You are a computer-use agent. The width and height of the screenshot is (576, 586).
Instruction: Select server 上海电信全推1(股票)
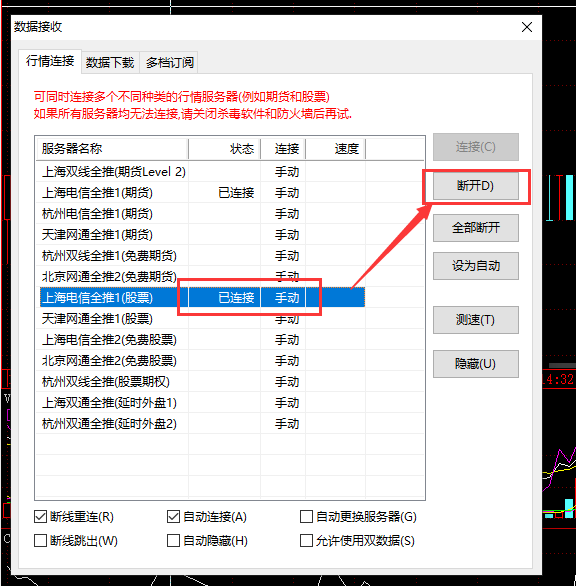click(x=202, y=297)
